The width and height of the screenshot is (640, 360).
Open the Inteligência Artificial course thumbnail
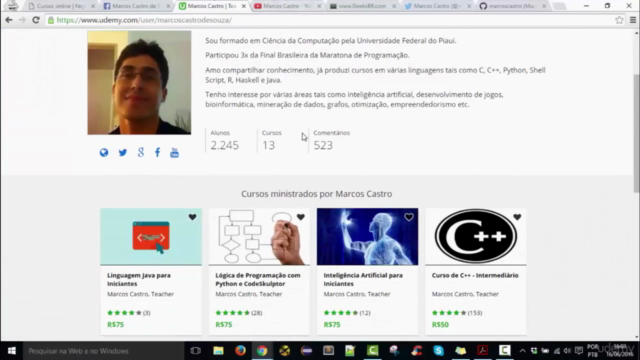[x=367, y=237]
